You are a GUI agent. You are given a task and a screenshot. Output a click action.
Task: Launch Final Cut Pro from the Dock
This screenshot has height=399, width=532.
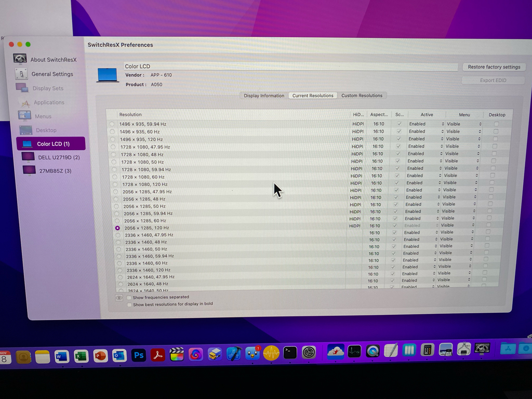pyautogui.click(x=177, y=354)
